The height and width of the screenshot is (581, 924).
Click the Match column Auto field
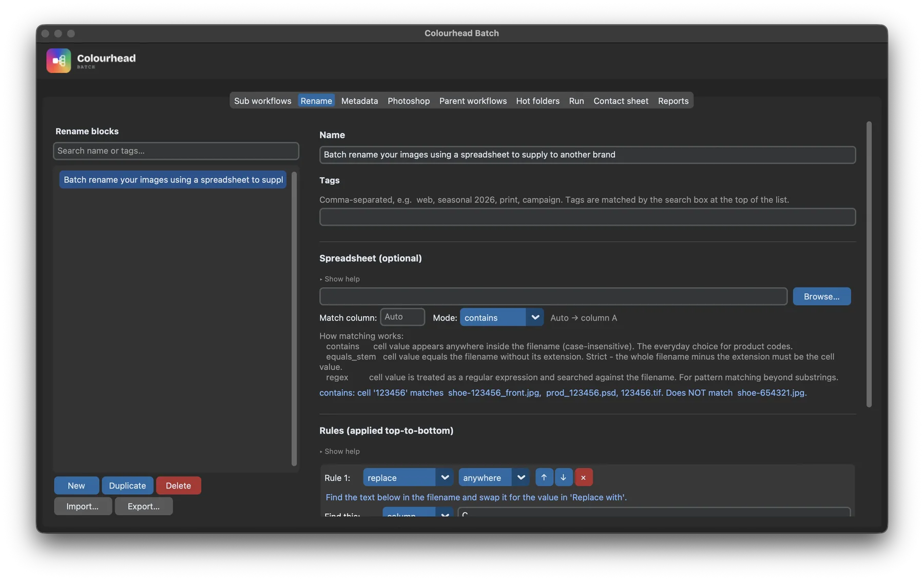(x=402, y=317)
